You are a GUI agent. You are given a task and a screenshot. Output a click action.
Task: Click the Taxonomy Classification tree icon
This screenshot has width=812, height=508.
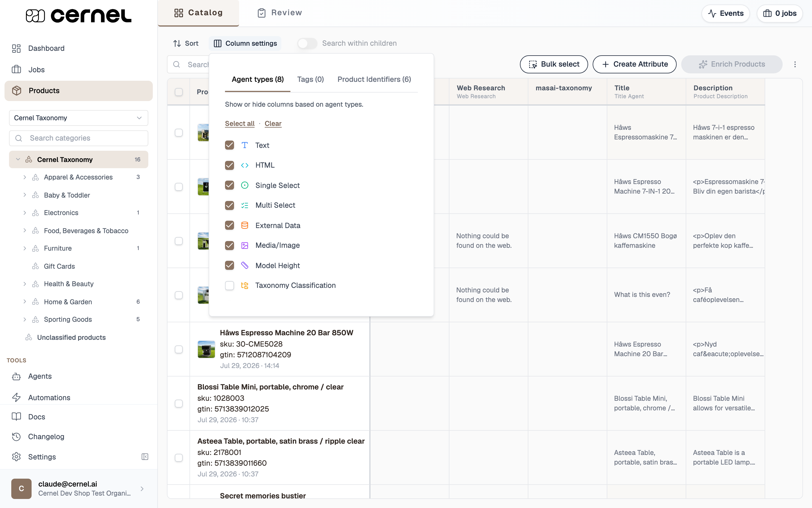245,286
